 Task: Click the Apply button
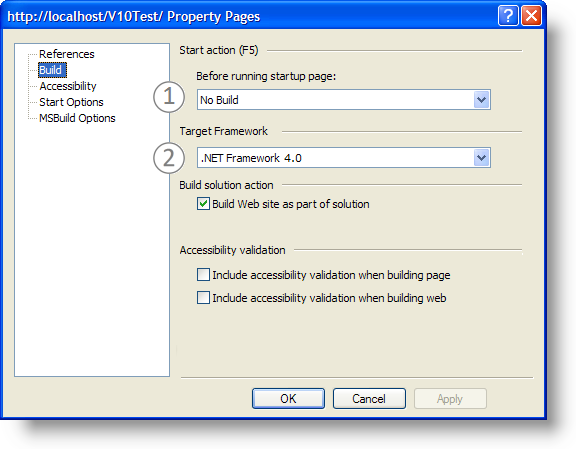click(x=450, y=399)
